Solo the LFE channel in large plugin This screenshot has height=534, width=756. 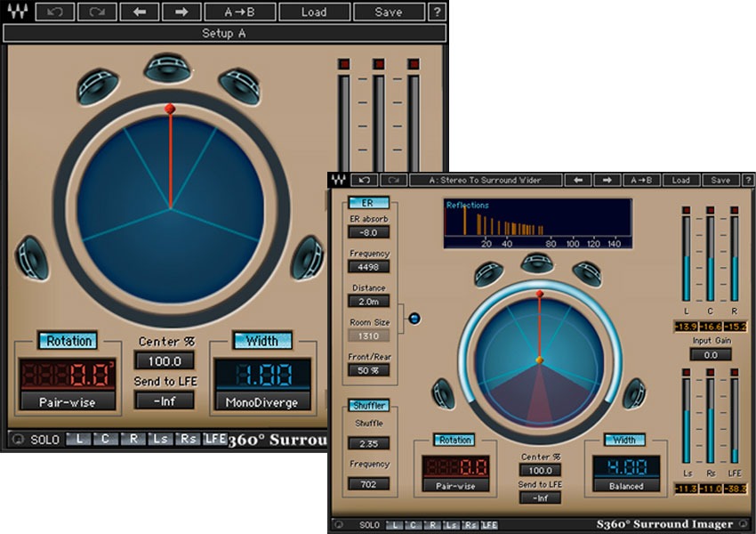[214, 439]
